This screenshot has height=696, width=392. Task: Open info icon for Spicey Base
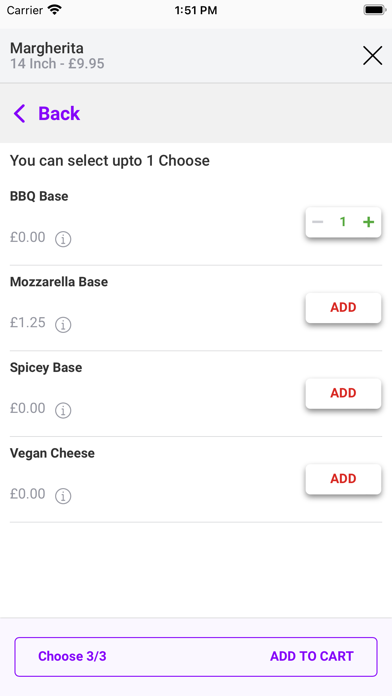63,411
